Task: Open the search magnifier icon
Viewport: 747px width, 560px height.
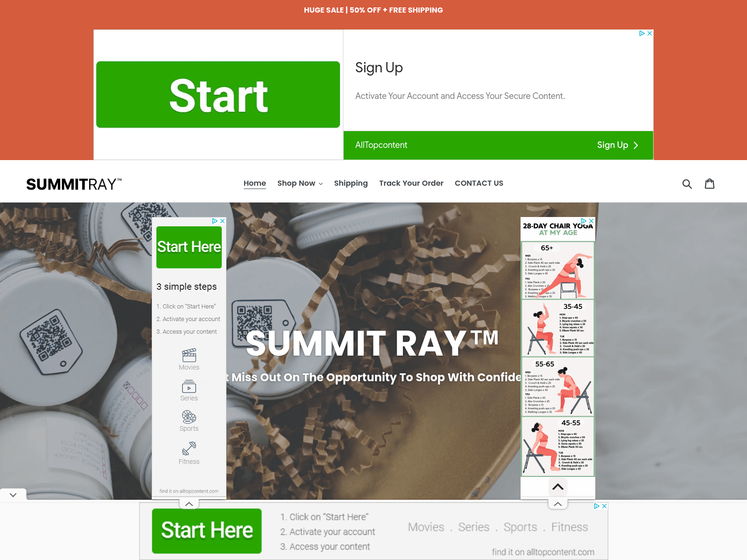Action: tap(687, 184)
